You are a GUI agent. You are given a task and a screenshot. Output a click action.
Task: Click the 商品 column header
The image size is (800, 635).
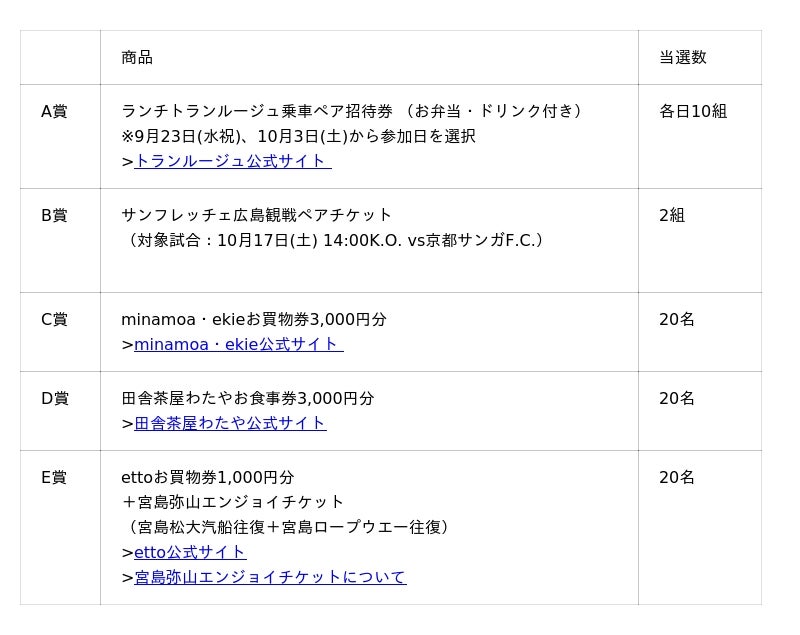coord(137,57)
